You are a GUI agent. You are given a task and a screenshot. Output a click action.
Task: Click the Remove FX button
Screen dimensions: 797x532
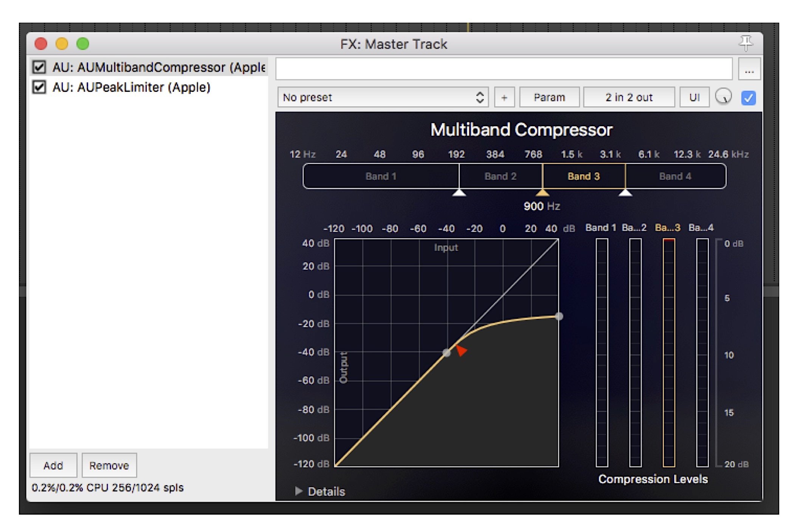pos(109,465)
